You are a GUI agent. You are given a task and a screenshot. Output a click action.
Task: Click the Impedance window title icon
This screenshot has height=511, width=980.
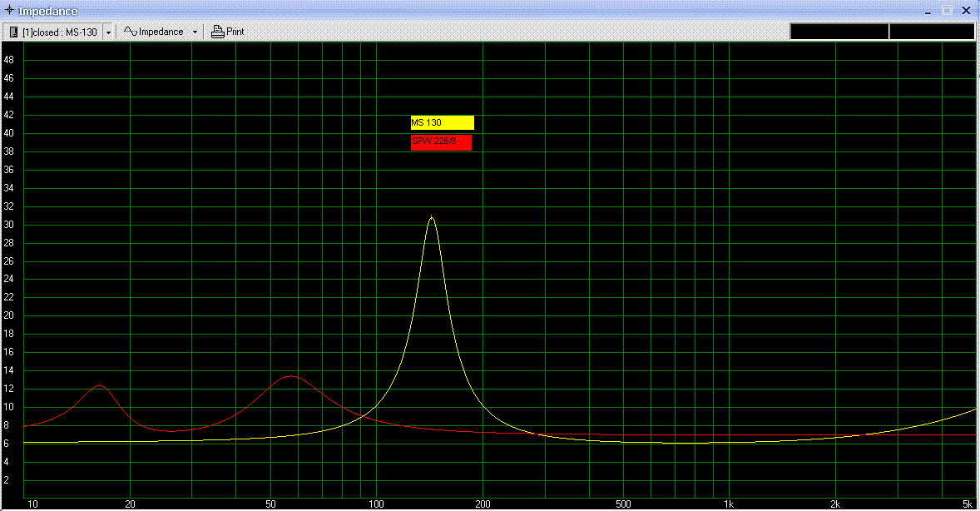click(9, 10)
